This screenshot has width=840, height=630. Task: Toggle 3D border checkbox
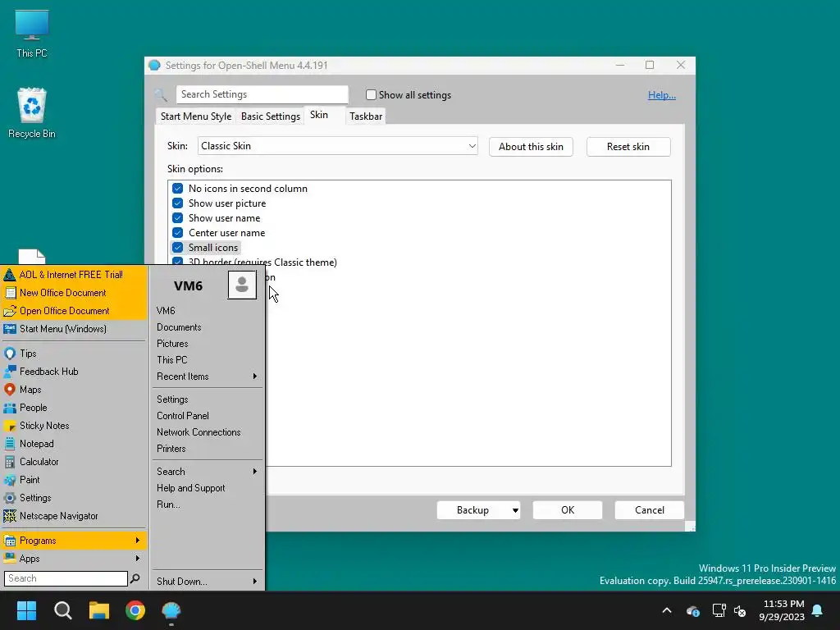pyautogui.click(x=177, y=262)
